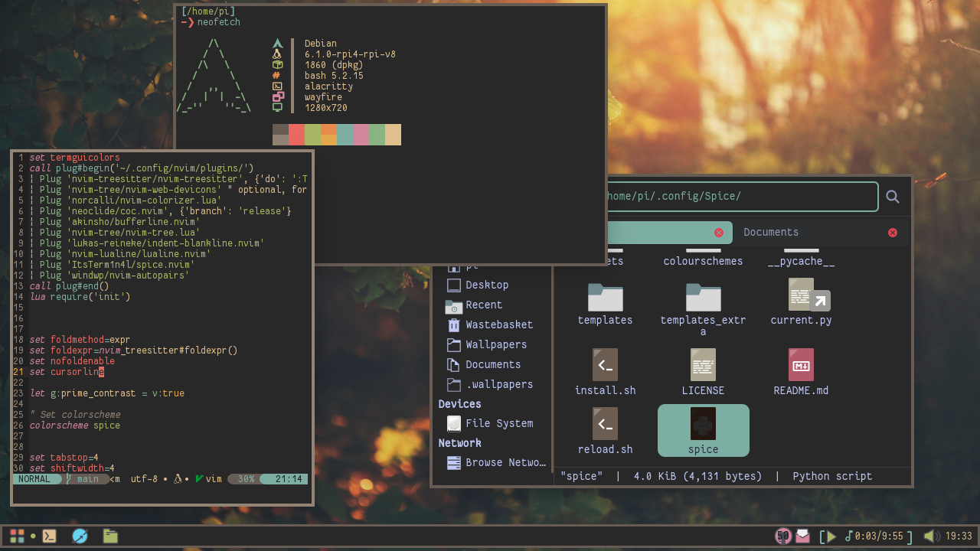Click the 19:33 clock on the taskbar
The height and width of the screenshot is (551, 980).
pyautogui.click(x=959, y=536)
